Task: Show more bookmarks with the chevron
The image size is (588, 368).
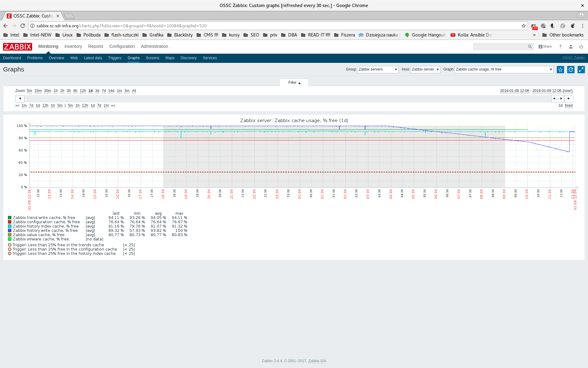Action: tap(534, 35)
